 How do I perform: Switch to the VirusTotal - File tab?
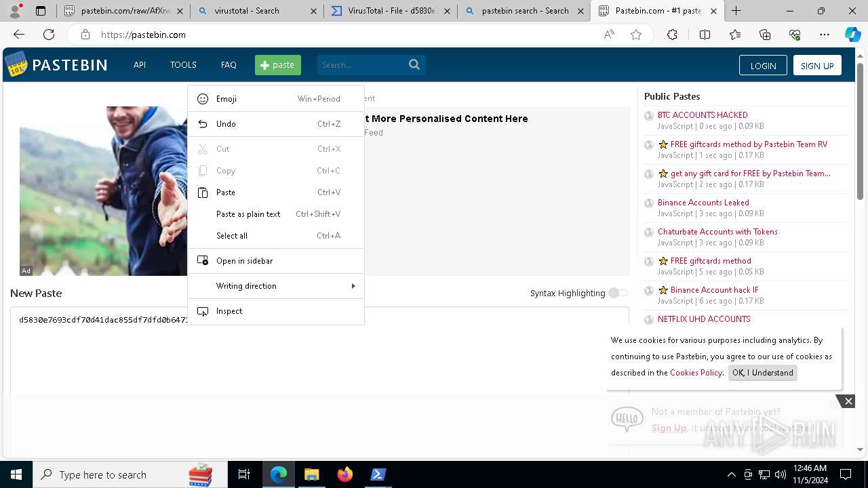pyautogui.click(x=390, y=11)
